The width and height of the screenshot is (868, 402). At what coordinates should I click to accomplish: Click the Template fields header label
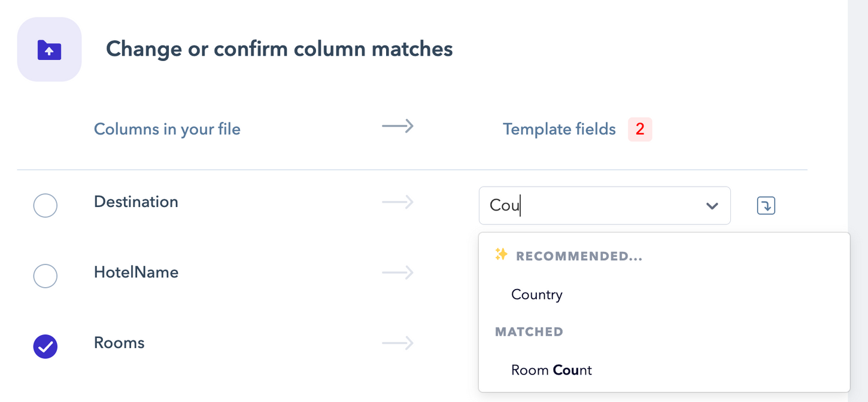559,129
